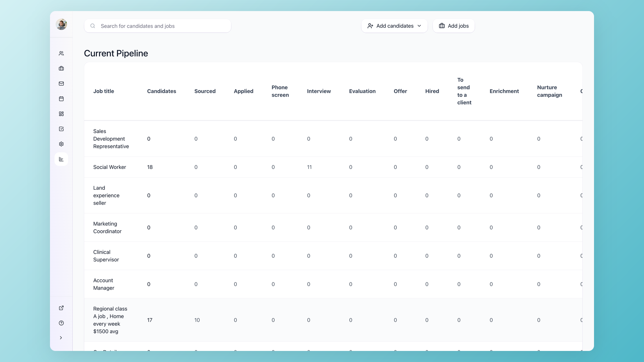Select the Jobs briefcase icon
The width and height of the screenshot is (644, 362).
(x=61, y=68)
